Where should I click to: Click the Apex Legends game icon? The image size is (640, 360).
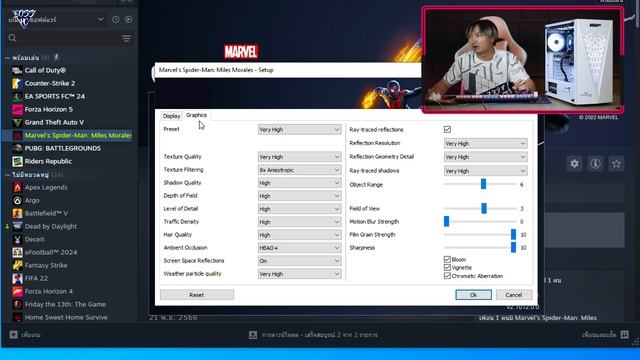tap(17, 188)
